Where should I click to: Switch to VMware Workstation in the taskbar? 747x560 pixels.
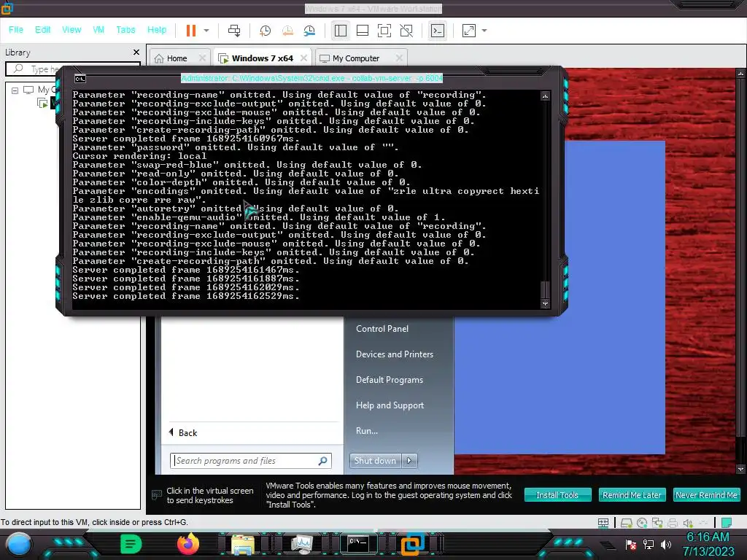pos(413,544)
